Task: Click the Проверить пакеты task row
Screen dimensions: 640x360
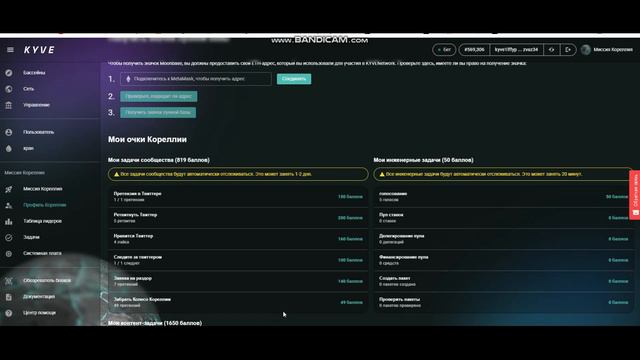Action: (x=504, y=302)
